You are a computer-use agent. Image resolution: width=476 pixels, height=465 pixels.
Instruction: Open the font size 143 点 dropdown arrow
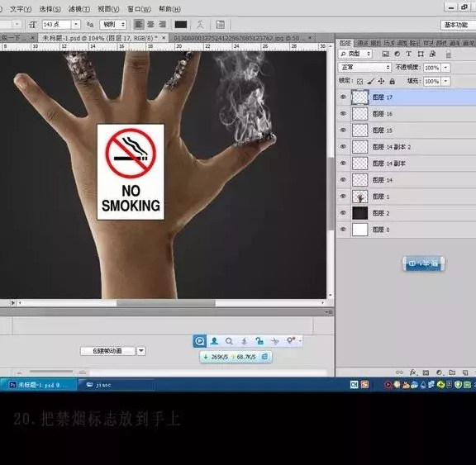[76, 24]
